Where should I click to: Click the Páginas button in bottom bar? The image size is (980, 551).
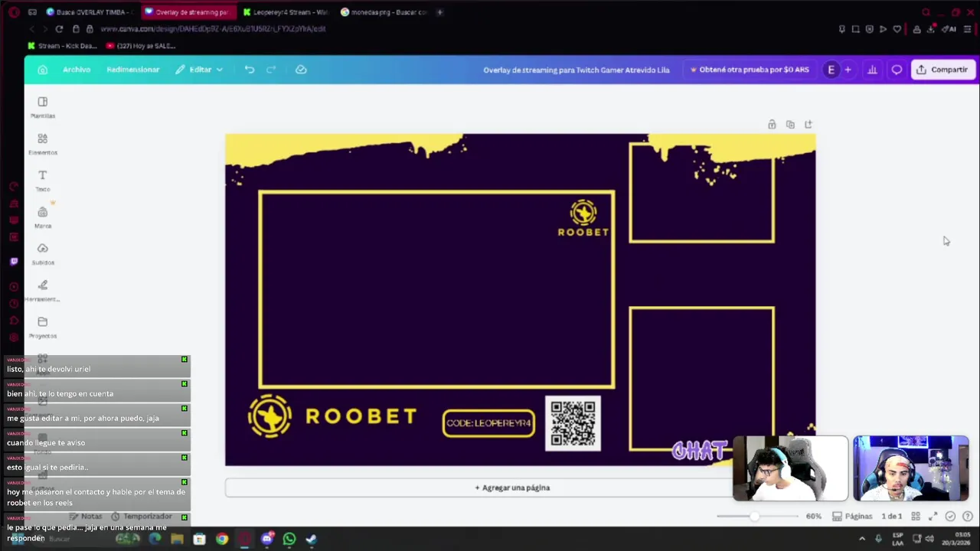point(852,517)
